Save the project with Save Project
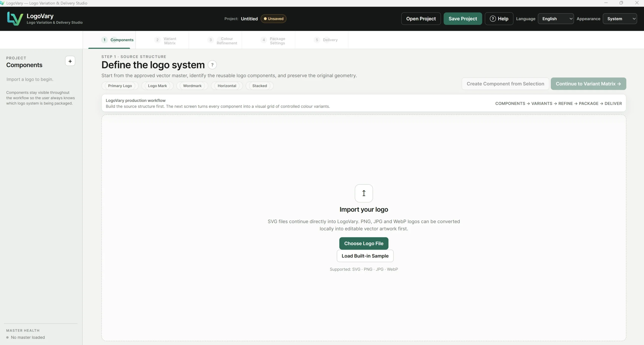This screenshot has width=644, height=345. [463, 19]
